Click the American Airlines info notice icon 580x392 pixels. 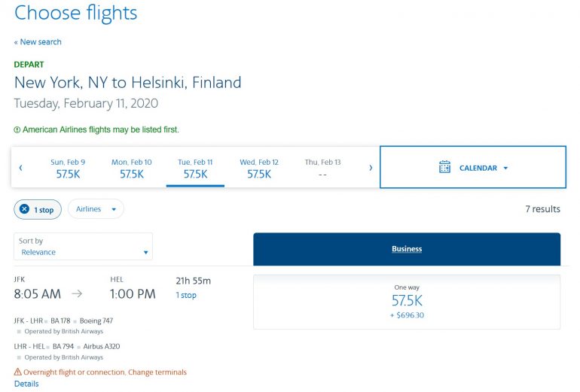coord(17,129)
